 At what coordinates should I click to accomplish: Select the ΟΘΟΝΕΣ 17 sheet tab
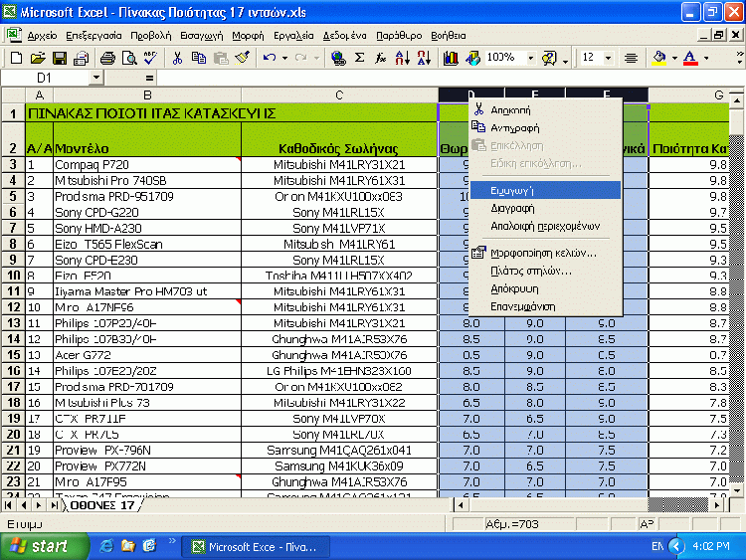[102, 505]
